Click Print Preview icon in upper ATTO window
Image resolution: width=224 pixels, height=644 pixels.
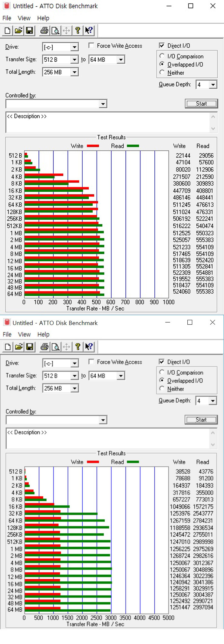point(55,31)
